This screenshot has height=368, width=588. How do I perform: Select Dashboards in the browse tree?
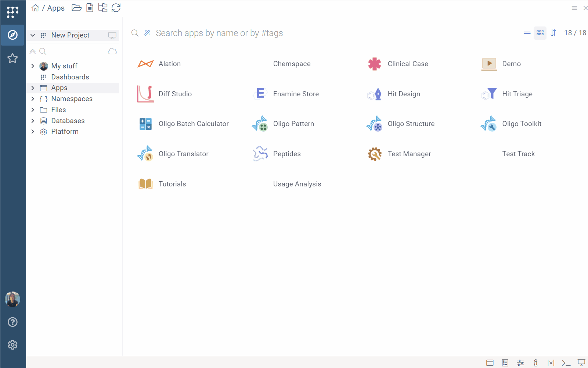click(70, 77)
